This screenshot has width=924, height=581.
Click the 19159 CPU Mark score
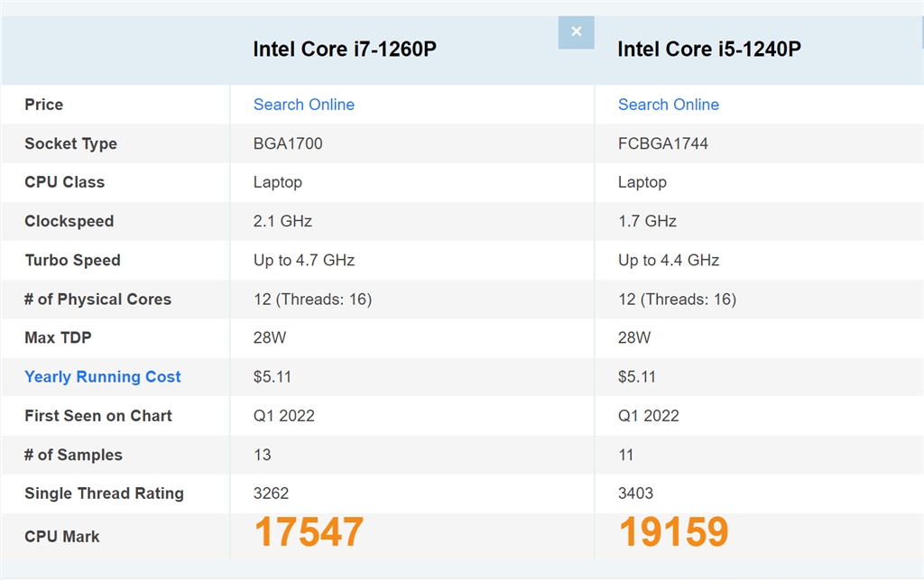673,532
